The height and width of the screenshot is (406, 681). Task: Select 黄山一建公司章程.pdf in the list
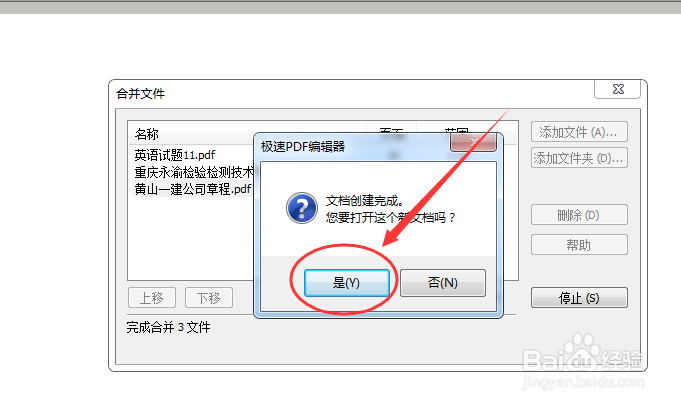click(193, 189)
